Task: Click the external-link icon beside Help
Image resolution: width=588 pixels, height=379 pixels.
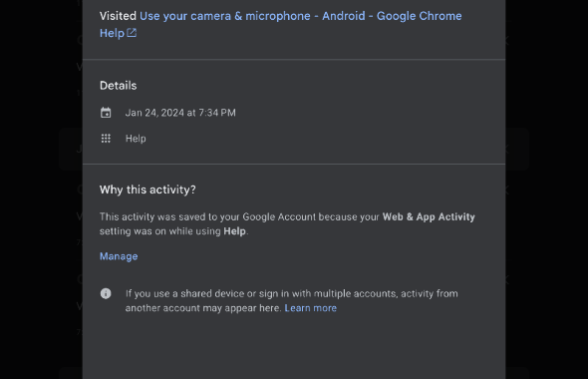Action: [132, 33]
